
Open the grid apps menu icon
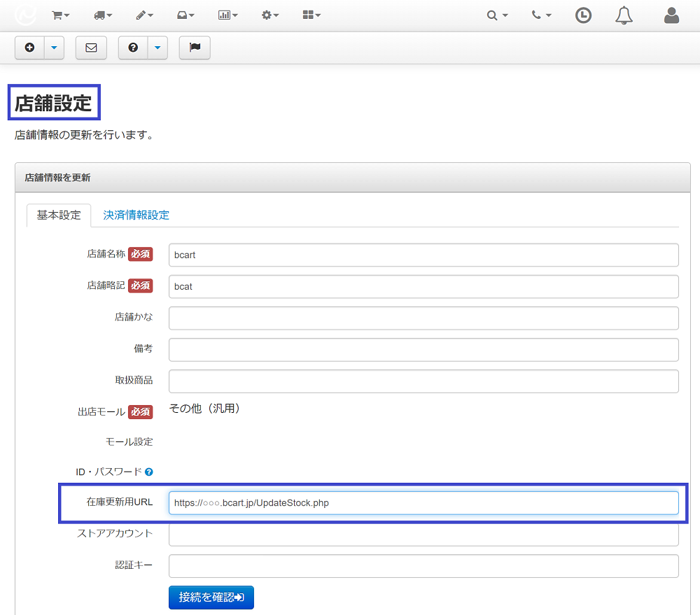[x=311, y=15]
